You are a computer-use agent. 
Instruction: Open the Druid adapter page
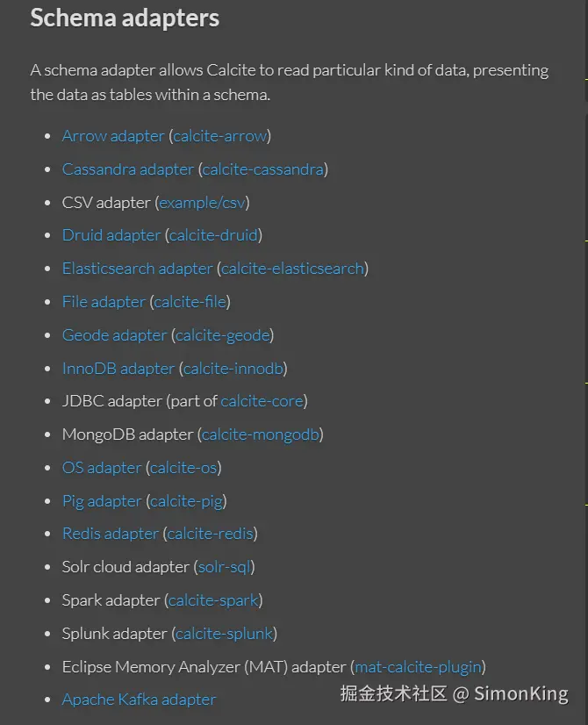tap(111, 235)
